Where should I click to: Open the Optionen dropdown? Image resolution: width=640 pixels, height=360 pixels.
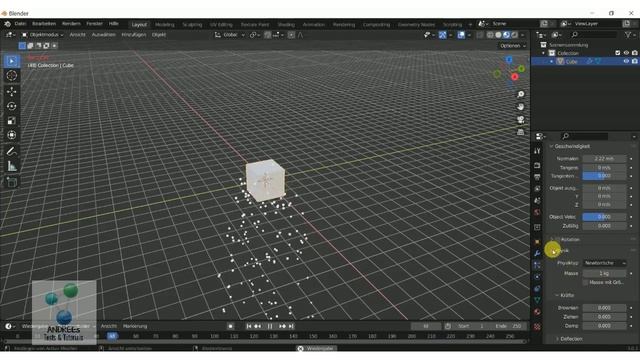pos(513,46)
